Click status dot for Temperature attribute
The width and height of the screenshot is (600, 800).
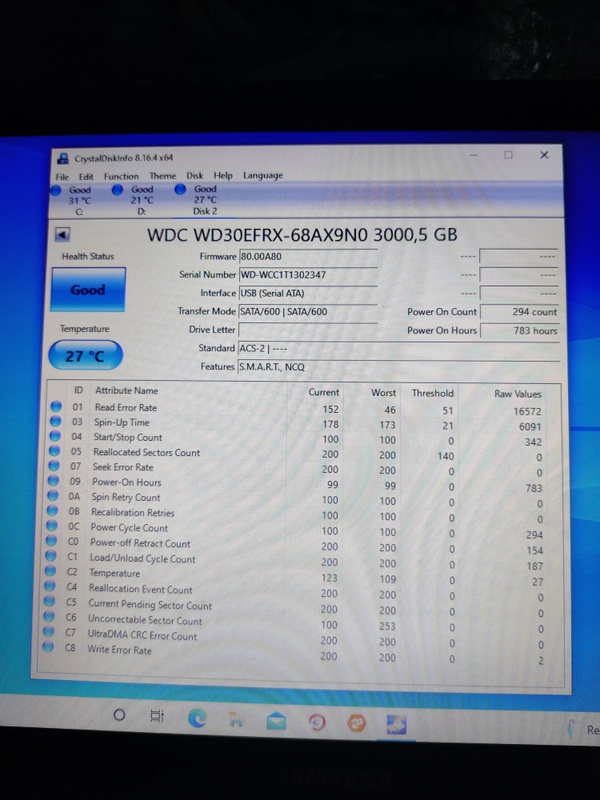pyautogui.click(x=51, y=571)
